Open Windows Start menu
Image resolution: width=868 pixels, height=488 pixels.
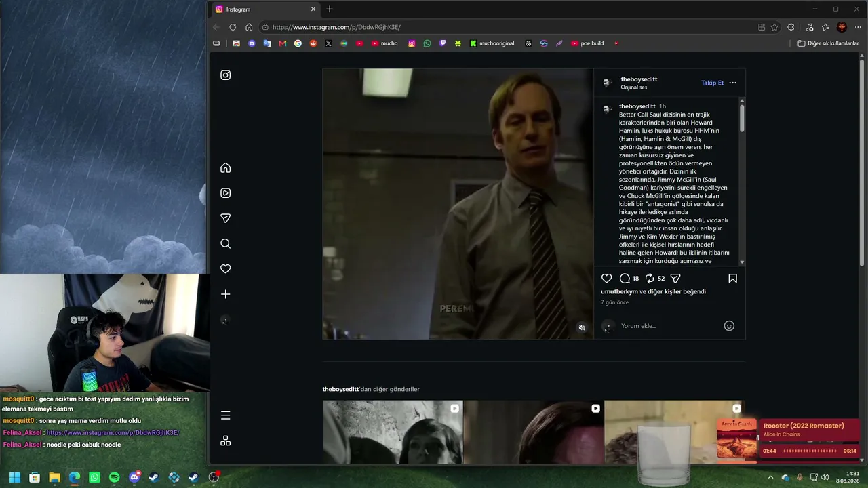coord(15,477)
